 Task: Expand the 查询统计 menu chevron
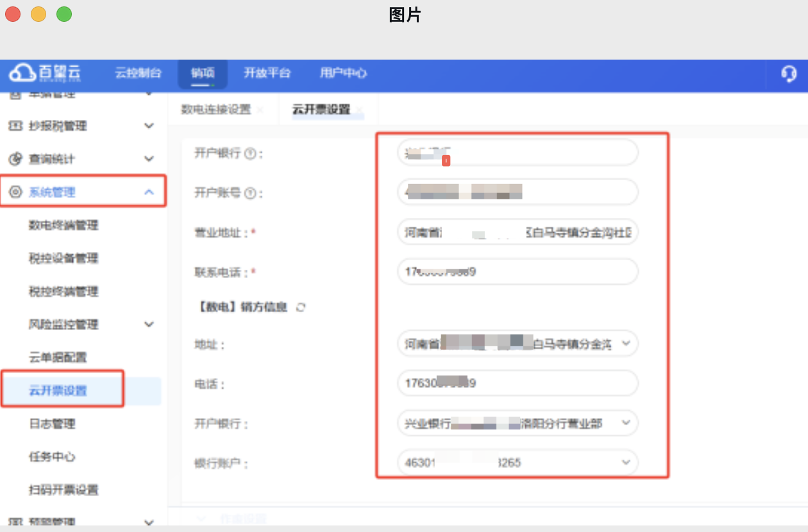point(149,159)
